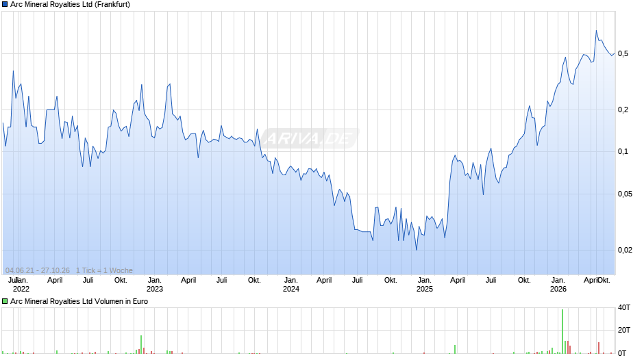Click the 'Jan. 2023' time axis label
The height and width of the screenshot is (360, 644).
[155, 285]
